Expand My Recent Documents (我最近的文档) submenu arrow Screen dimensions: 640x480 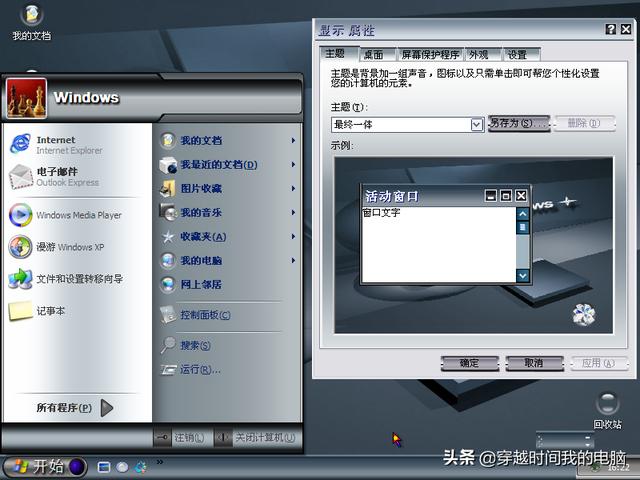(x=293, y=164)
